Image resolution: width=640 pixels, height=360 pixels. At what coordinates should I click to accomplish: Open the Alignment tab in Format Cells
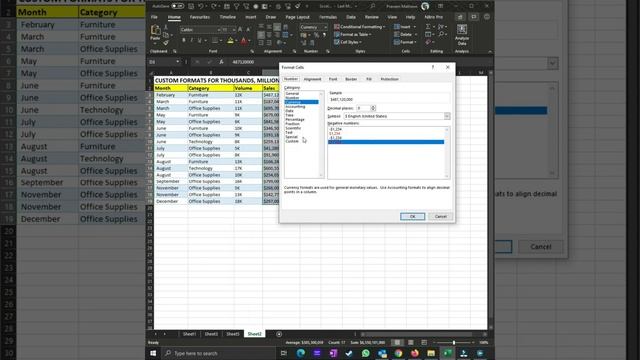point(312,79)
